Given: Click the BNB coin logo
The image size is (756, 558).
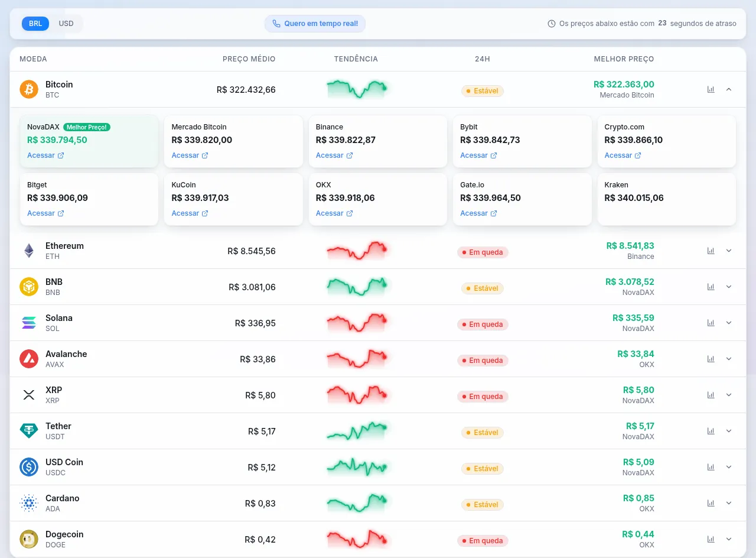Looking at the screenshot, I should pos(29,287).
